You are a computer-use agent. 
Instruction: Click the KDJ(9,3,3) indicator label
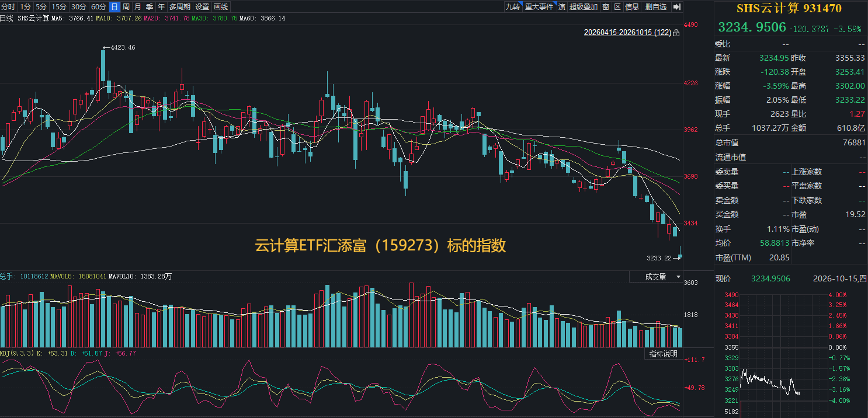point(17,353)
